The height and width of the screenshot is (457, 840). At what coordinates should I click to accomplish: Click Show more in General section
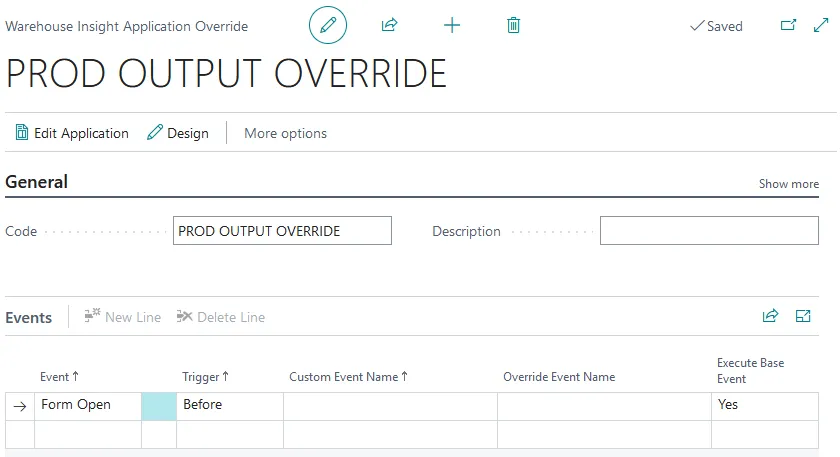[x=788, y=184]
